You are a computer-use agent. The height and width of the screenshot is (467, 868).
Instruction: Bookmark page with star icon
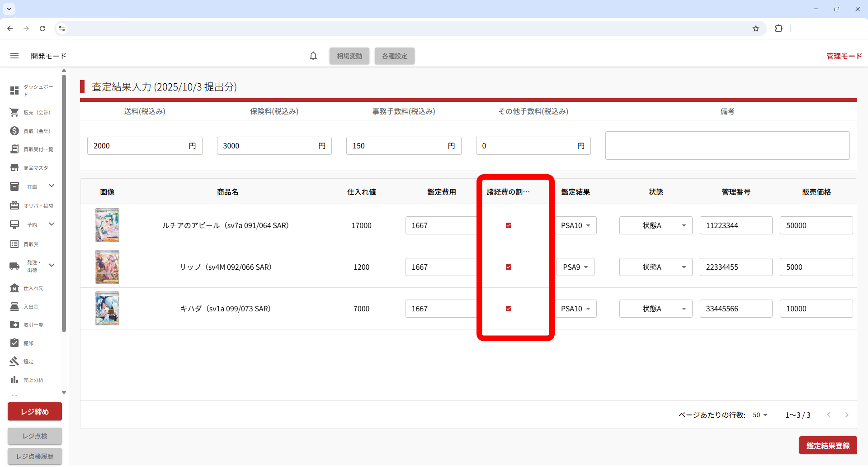click(756, 29)
